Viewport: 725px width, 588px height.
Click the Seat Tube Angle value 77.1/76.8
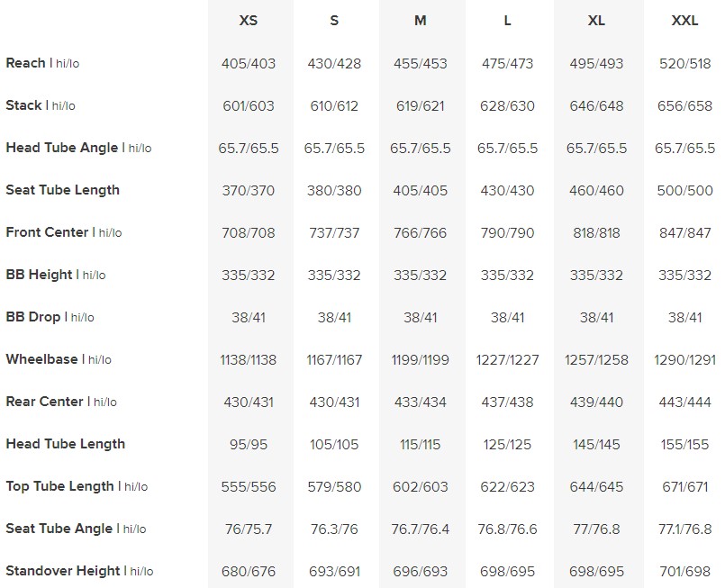[x=685, y=529]
